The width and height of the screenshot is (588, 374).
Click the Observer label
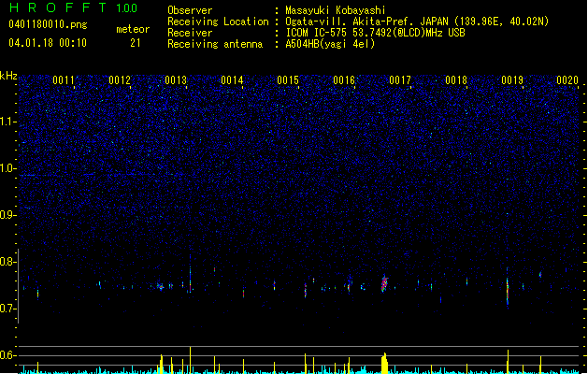pyautogui.click(x=190, y=10)
